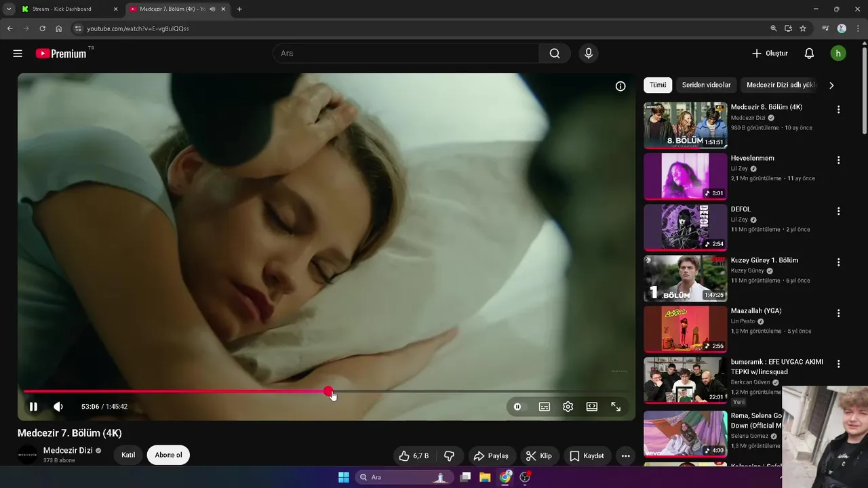
Task: Open media controls icon in toolbar
Action: pyautogui.click(x=825, y=28)
